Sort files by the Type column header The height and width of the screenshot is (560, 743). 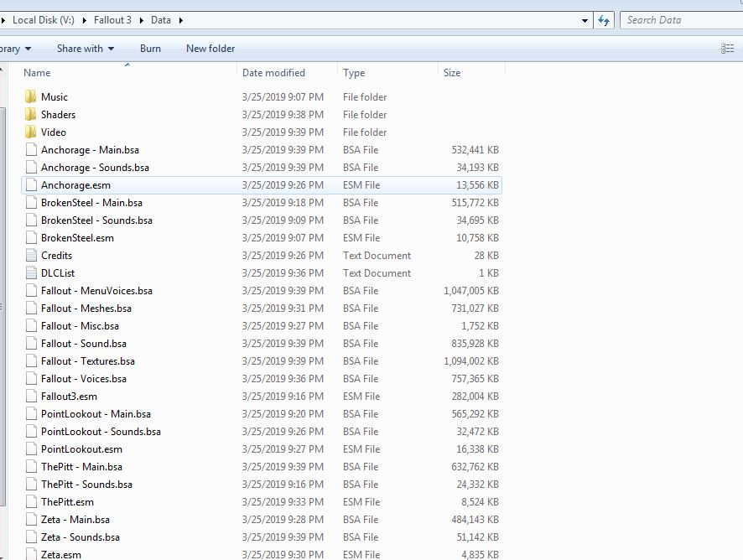(x=354, y=72)
